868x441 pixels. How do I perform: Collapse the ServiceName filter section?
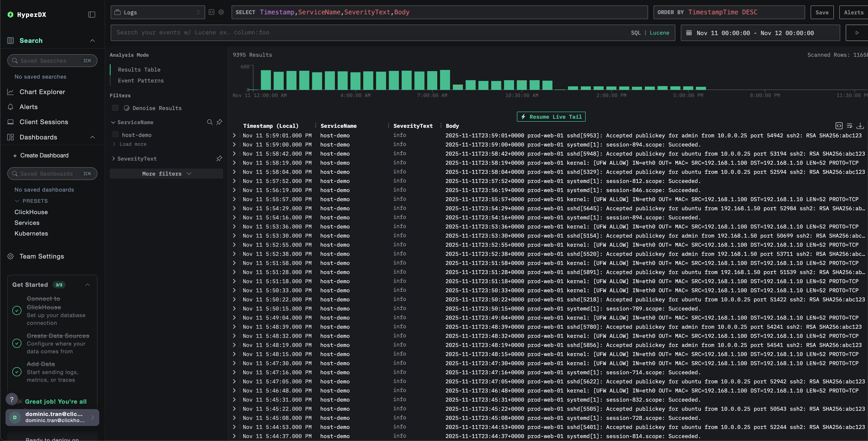pos(113,122)
